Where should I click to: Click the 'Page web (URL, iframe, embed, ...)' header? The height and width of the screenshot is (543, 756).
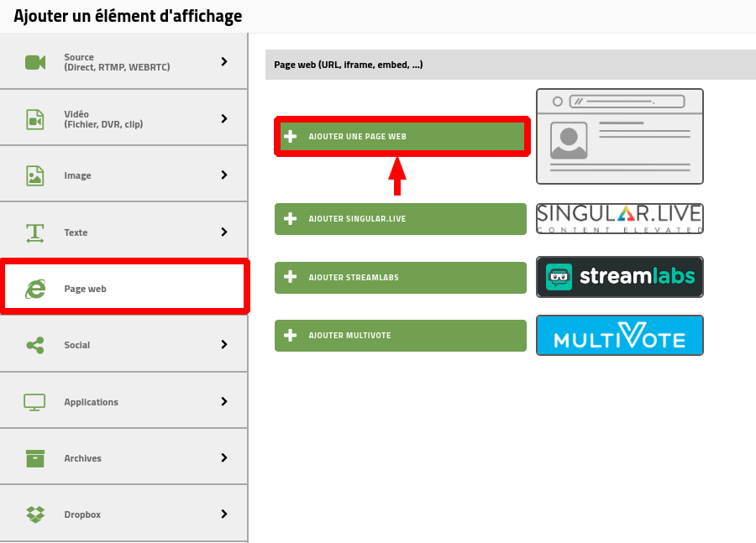coord(511,65)
